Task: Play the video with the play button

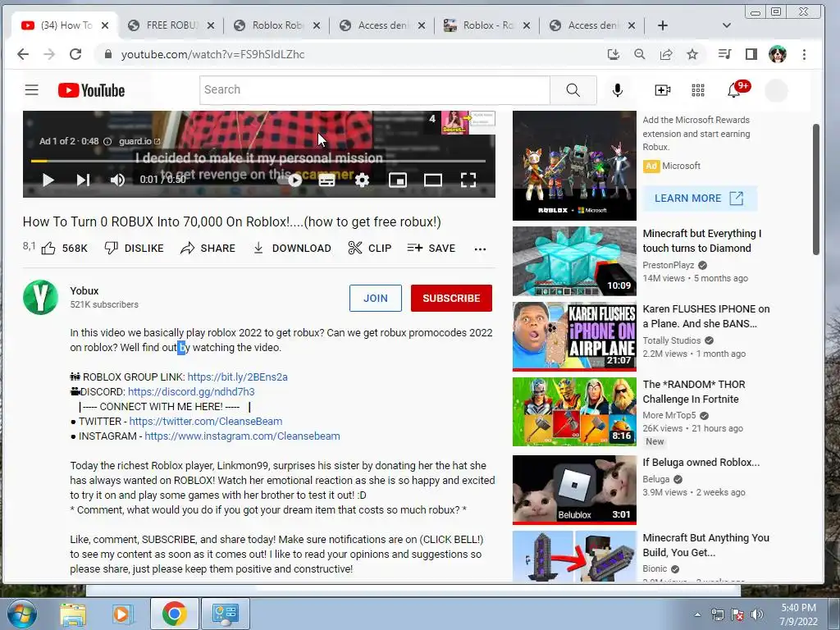Action: [48, 180]
